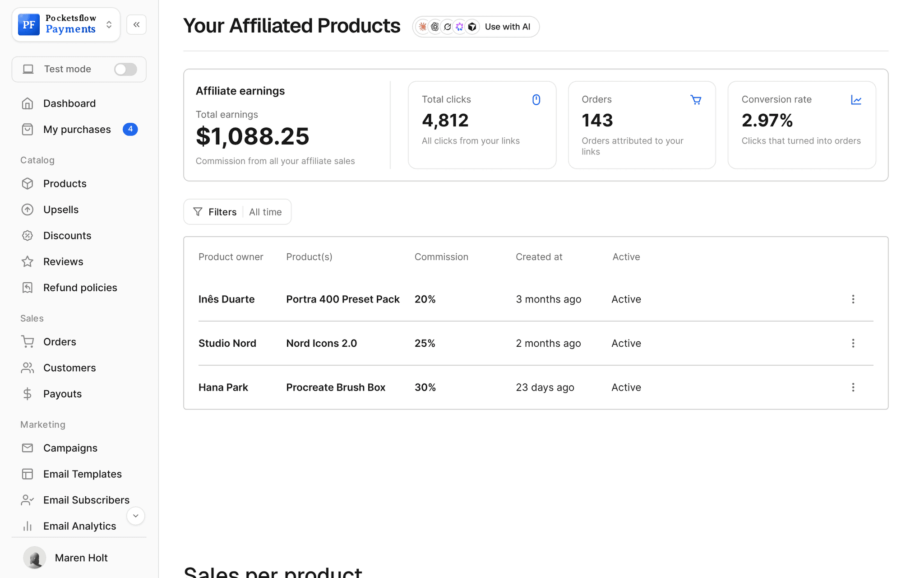Click the Upsells arrow-circle icon
Screen dimensions: 924x578
(28, 210)
